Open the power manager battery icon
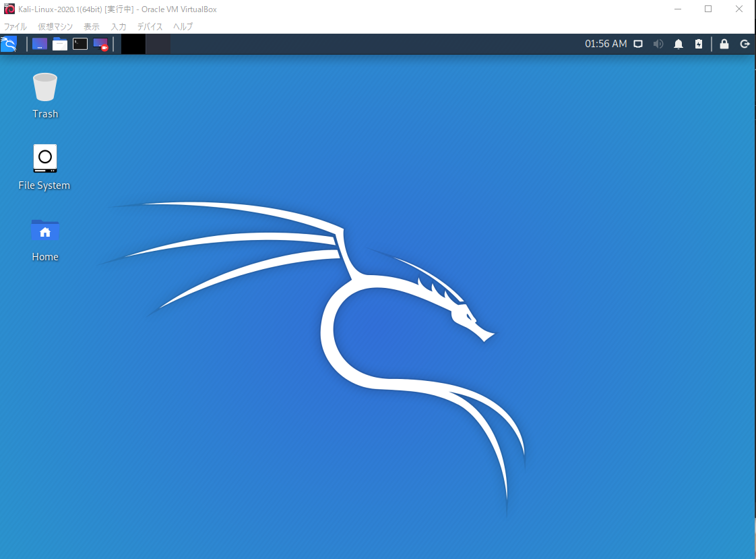 (x=699, y=45)
